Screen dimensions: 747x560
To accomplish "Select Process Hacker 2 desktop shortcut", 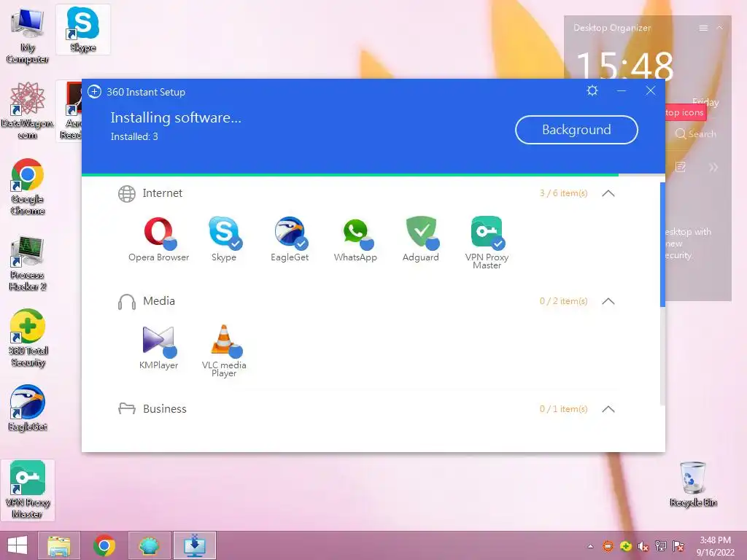I will tap(28, 262).
